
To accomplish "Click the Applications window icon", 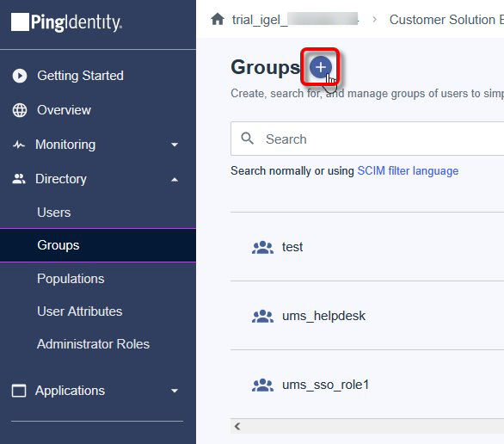I will coord(19,391).
